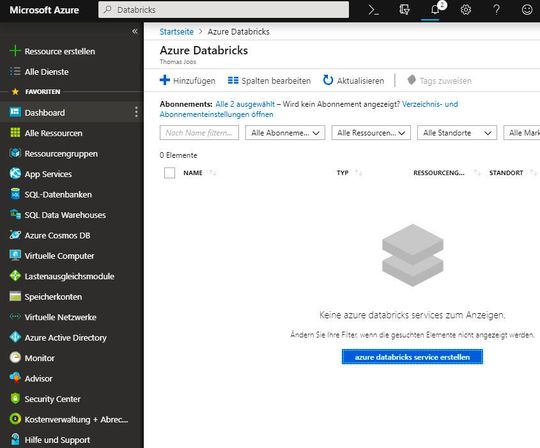Sort by NAME column arrows
Screen dimensions: 540x448
coord(212,173)
